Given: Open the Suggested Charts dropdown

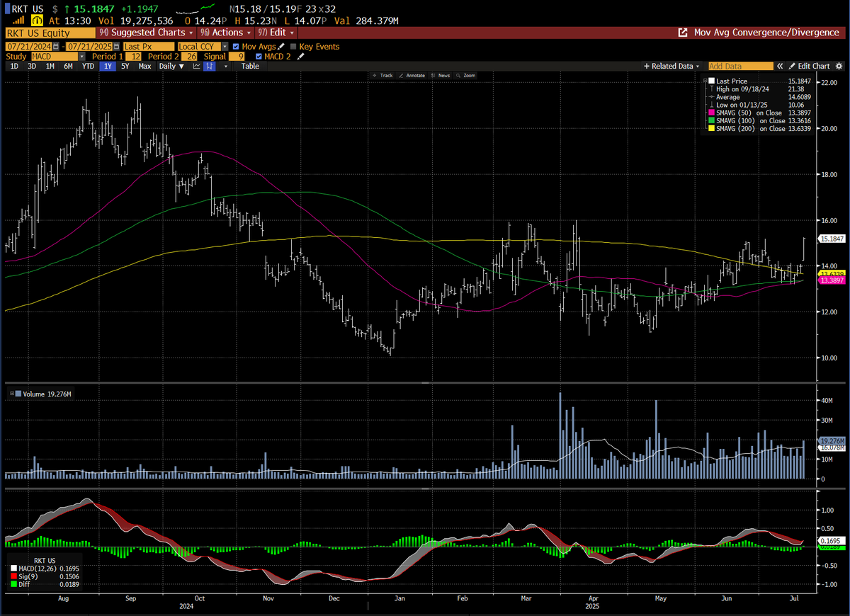Looking at the screenshot, I should (146, 33).
